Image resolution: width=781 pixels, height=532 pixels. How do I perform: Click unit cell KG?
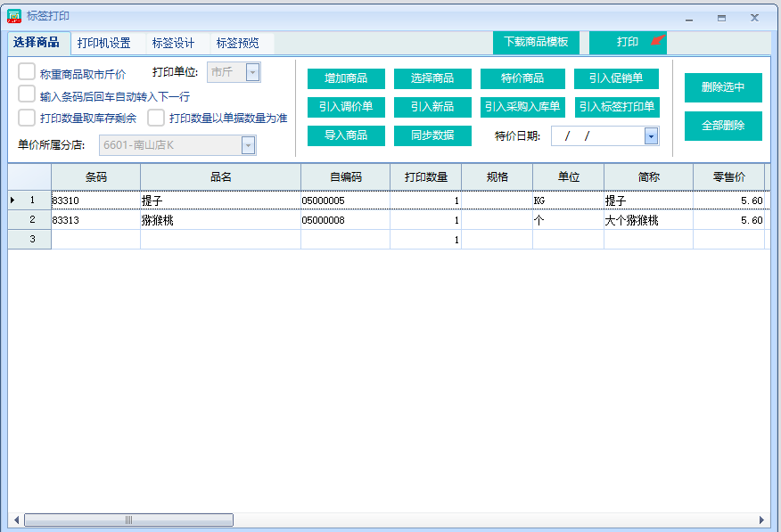[x=568, y=201]
